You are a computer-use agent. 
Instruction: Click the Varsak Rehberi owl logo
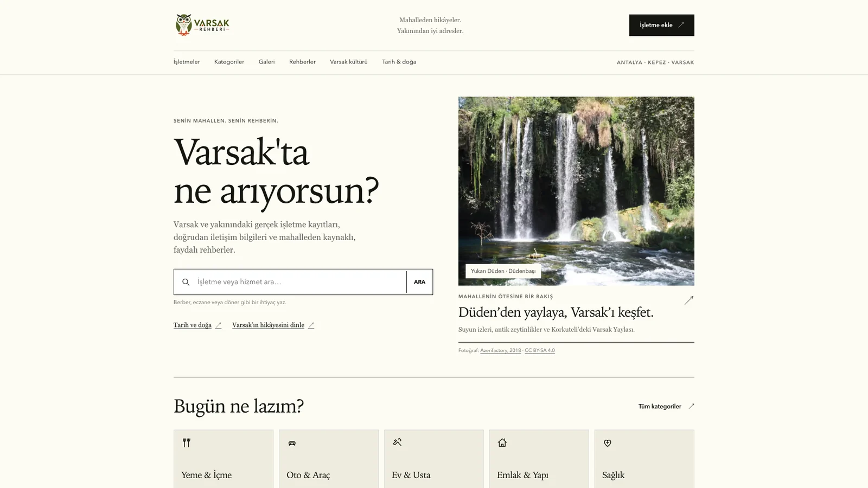[202, 25]
